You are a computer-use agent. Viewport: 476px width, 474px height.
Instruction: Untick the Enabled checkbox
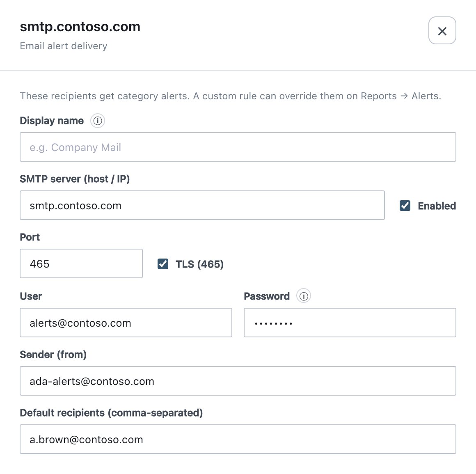click(x=405, y=206)
